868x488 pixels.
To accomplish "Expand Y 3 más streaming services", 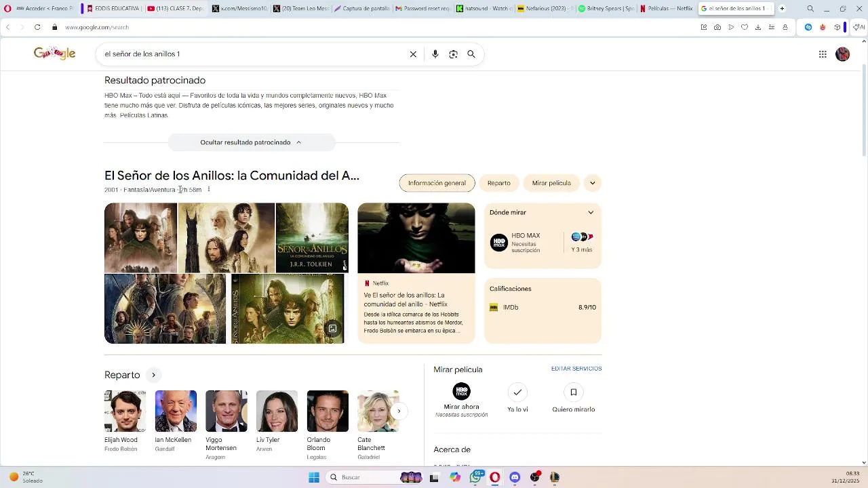I will pos(582,243).
